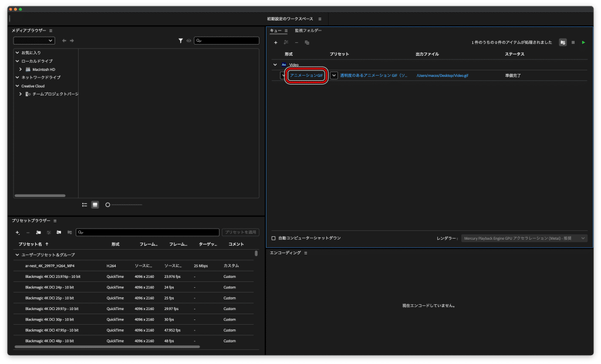Switch Media Browser to thumbnail view
This screenshot has width=601, height=364.
[95, 205]
